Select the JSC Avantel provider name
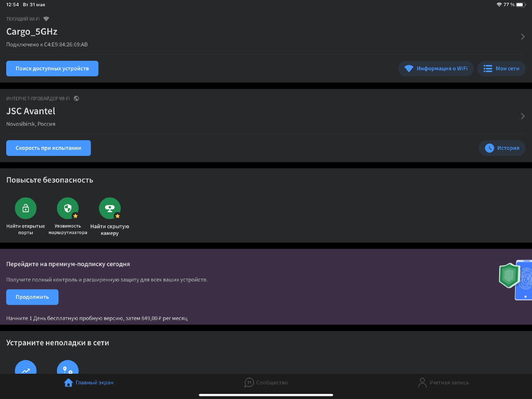 [x=31, y=111]
